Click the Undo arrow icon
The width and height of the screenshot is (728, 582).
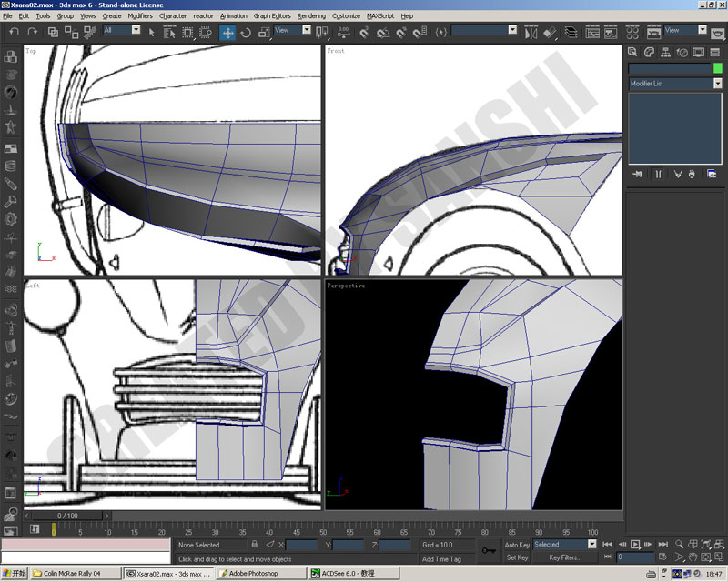(15, 32)
